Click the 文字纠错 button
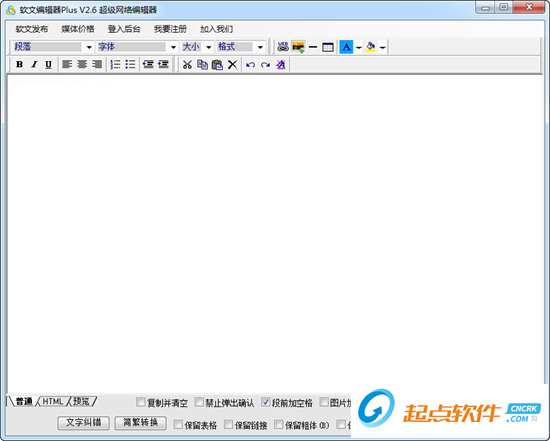 coord(83,423)
